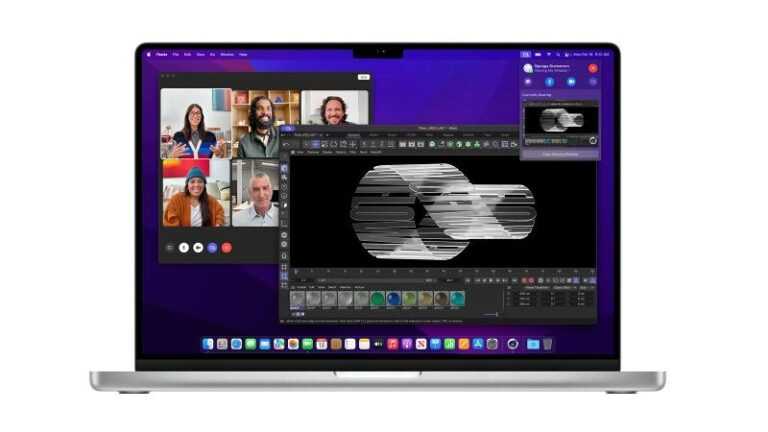Toggle camera icon in sharing panel
Image resolution: width=768 pixels, height=432 pixels.
(x=571, y=82)
